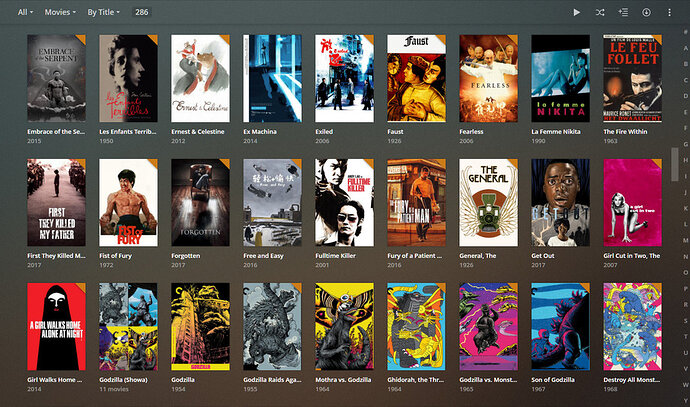This screenshot has height=407, width=690.
Task: Jump to letter W in alphabet index
Action: pyautogui.click(x=685, y=385)
